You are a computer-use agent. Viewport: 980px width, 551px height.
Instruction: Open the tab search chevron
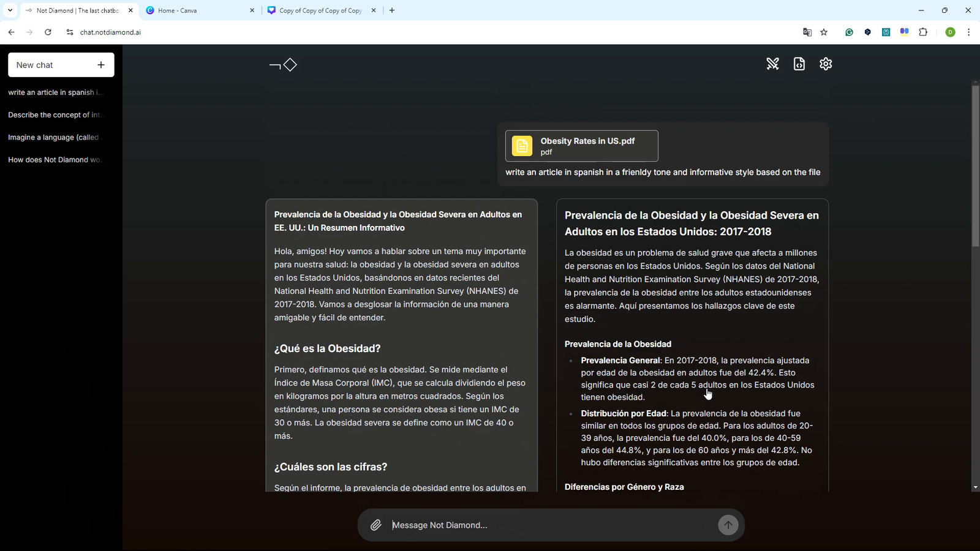(x=10, y=10)
